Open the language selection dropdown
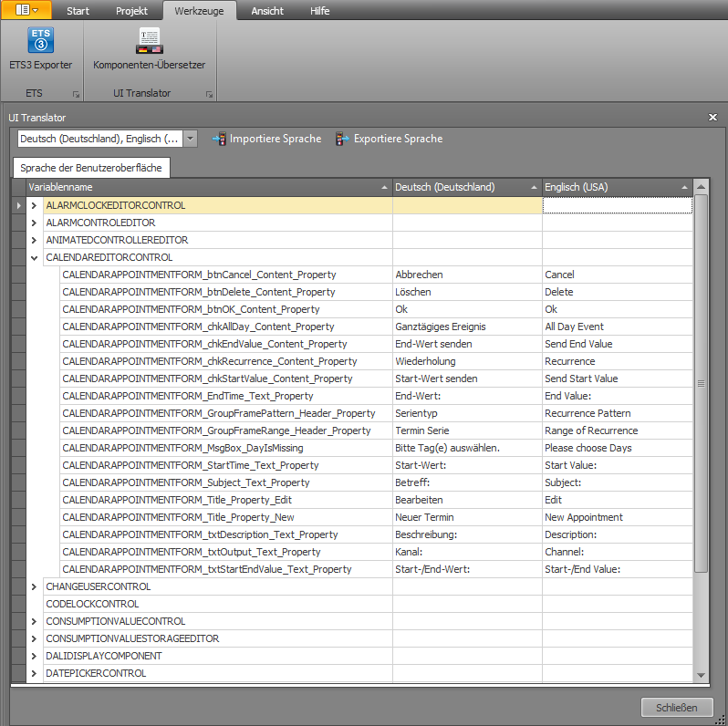This screenshot has height=726, width=728. (191, 139)
